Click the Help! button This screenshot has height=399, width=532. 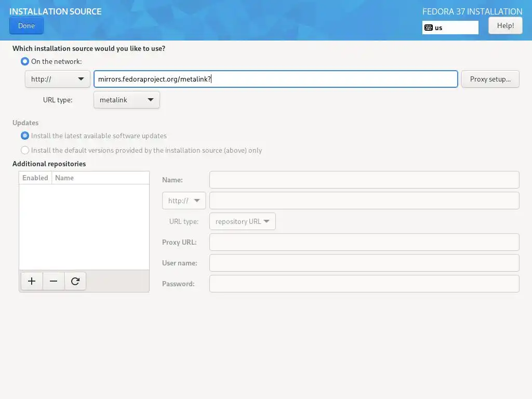[x=505, y=25]
